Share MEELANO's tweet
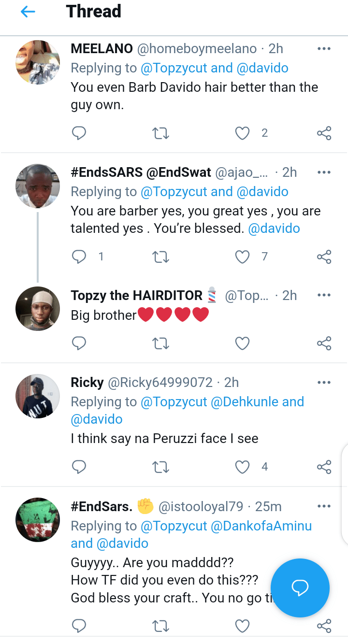Screen dimensions: 348x644 click(324, 133)
